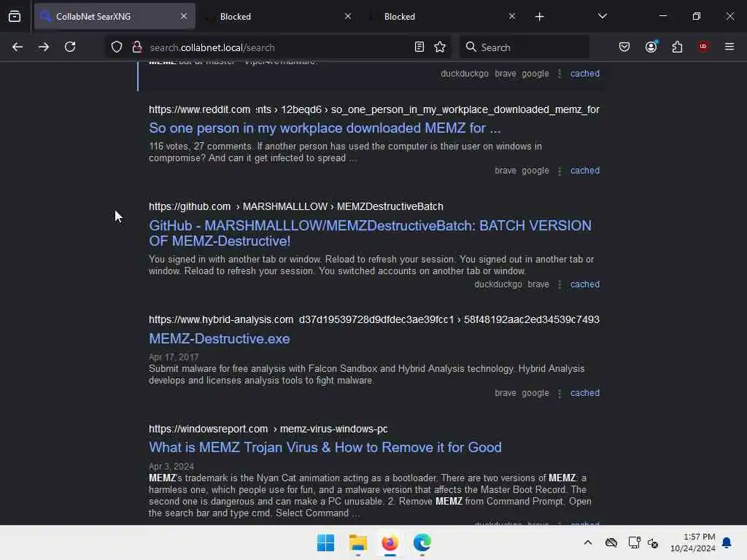Click the browser Search box
This screenshot has width=747, height=560.
524,47
